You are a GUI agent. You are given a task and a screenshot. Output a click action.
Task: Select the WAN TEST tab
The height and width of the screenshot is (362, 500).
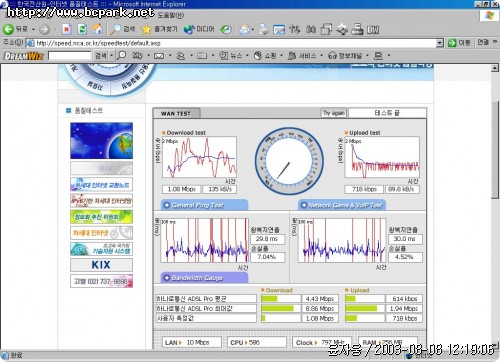tap(176, 113)
